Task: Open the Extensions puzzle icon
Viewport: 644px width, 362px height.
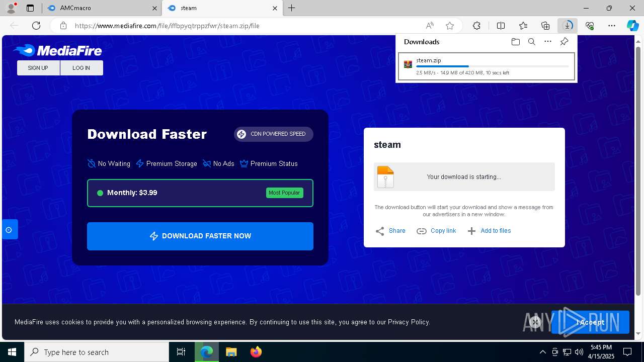Action: (476, 26)
